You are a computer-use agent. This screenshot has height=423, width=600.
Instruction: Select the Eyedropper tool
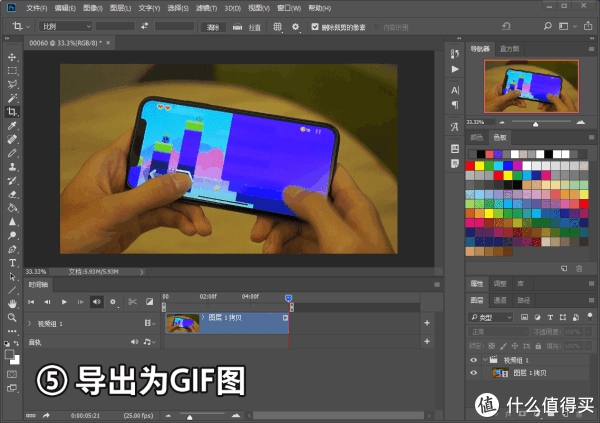(12, 126)
